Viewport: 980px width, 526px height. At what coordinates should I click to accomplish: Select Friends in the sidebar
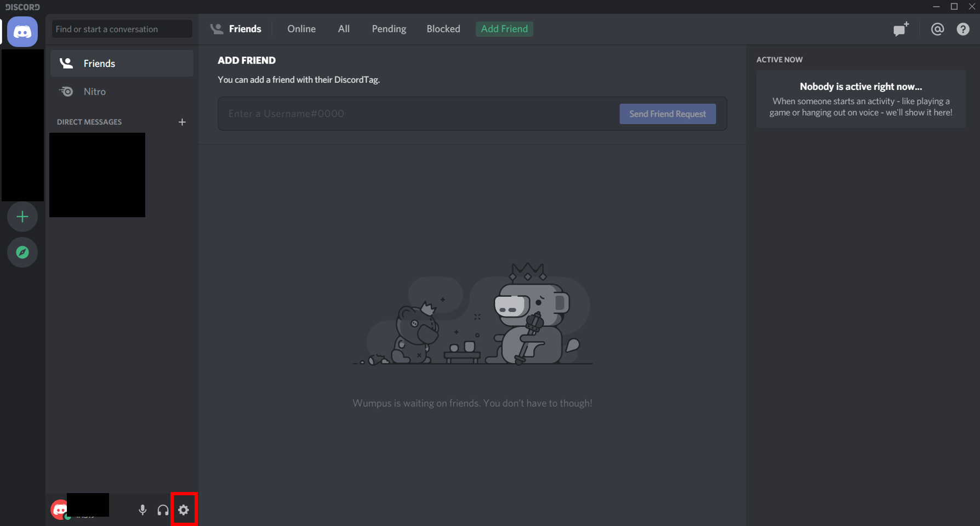pos(122,64)
